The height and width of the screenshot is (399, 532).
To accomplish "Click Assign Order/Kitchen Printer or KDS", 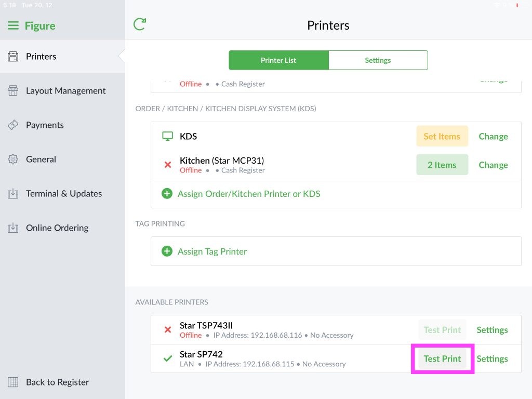I will [x=249, y=194].
